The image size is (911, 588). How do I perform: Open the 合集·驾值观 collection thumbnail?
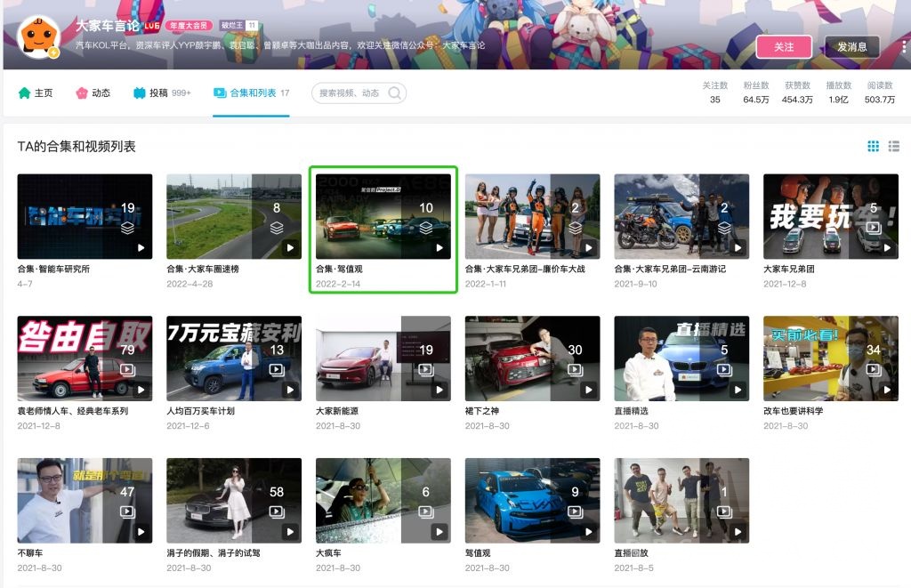coord(383,216)
